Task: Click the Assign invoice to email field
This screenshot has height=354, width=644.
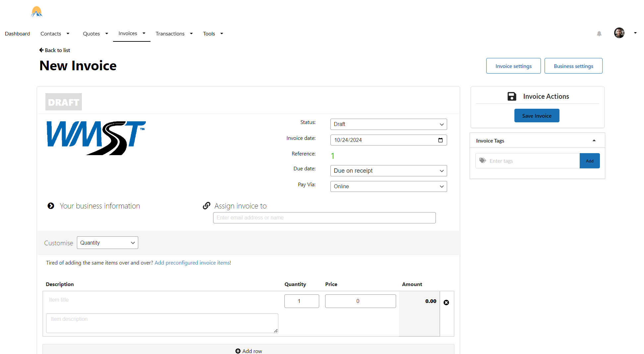Action: (324, 218)
